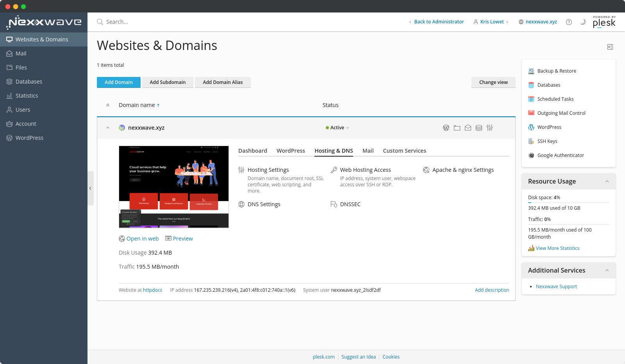Click Add description link
Image resolution: width=625 pixels, height=364 pixels.
click(x=492, y=290)
